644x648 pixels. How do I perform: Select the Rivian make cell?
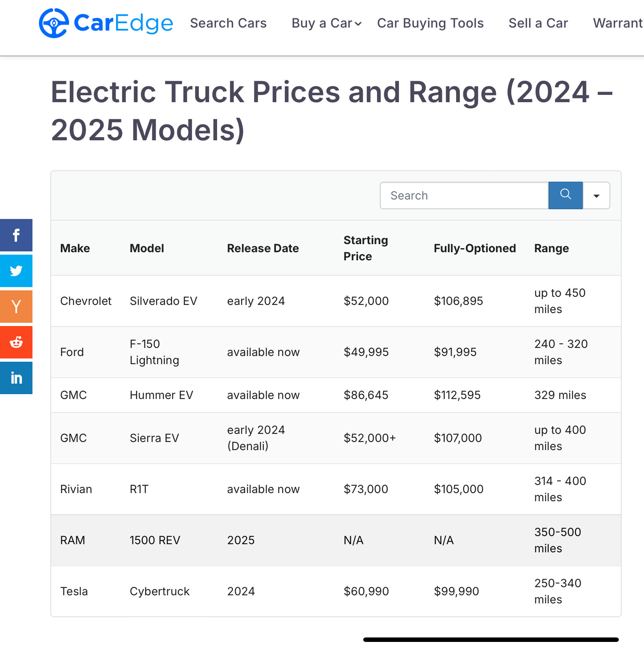[76, 489]
